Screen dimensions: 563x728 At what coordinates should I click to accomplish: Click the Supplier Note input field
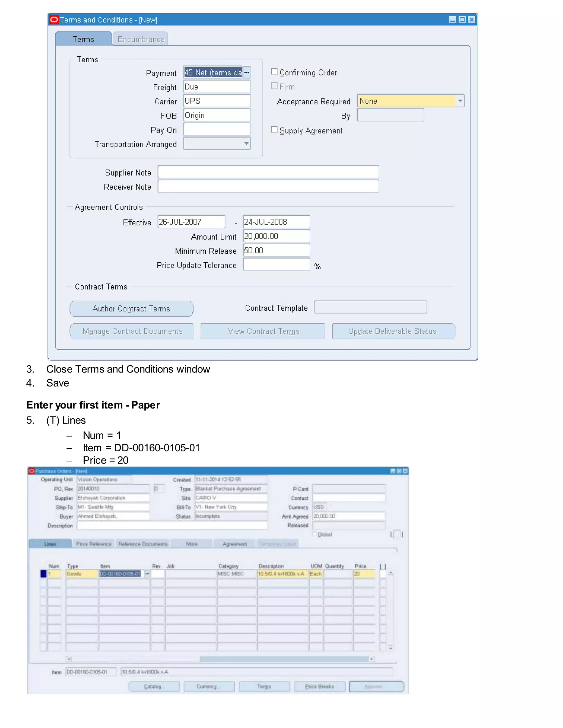point(268,172)
